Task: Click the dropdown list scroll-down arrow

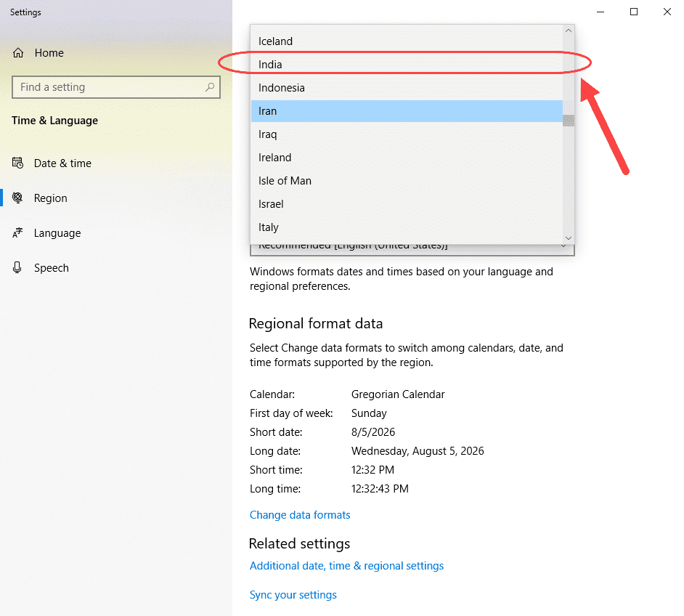Action: click(x=569, y=238)
